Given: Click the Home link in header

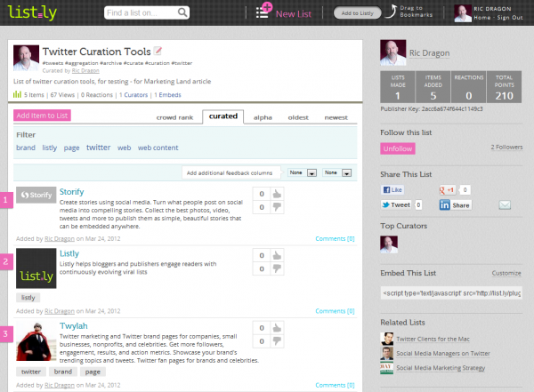Looking at the screenshot, I should (x=481, y=18).
